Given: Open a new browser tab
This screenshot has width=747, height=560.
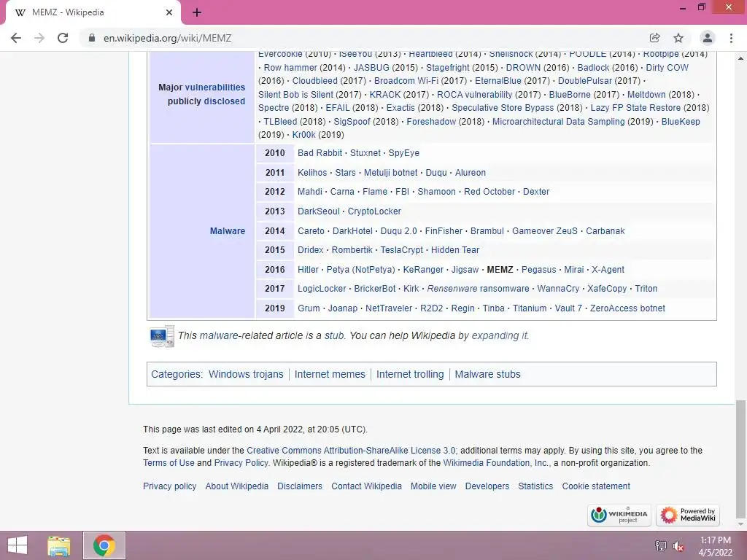Looking at the screenshot, I should pyautogui.click(x=197, y=12).
